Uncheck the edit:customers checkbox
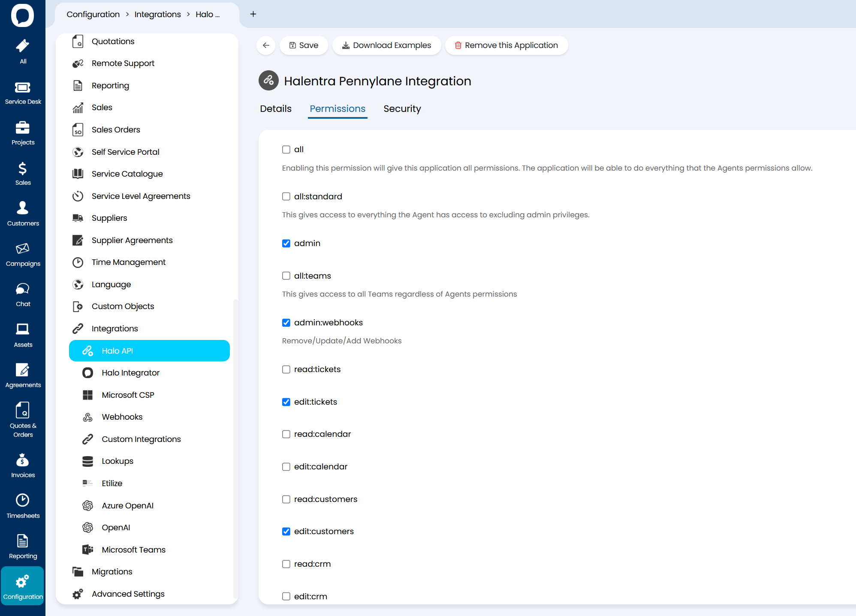The height and width of the screenshot is (616, 856). coord(286,532)
